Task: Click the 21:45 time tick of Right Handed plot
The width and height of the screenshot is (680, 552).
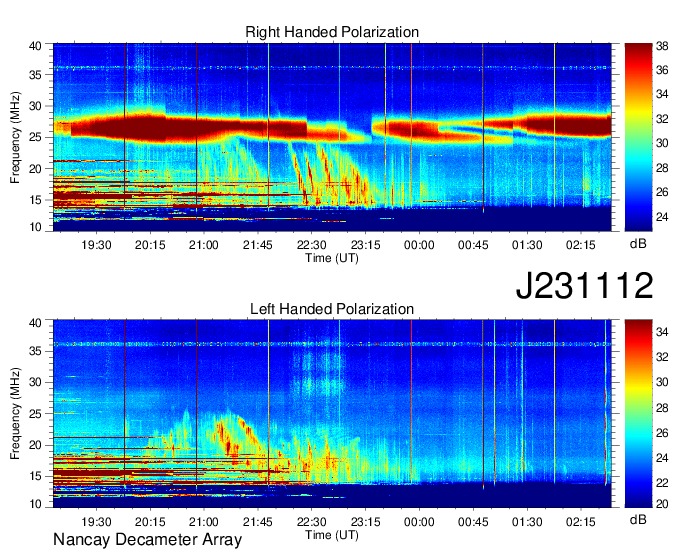Action: pos(258,245)
